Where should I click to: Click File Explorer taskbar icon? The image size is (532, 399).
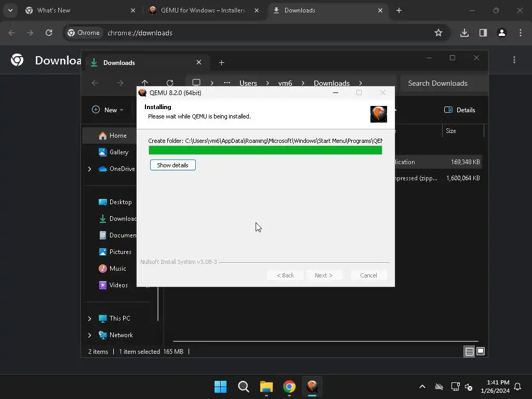pos(267,387)
